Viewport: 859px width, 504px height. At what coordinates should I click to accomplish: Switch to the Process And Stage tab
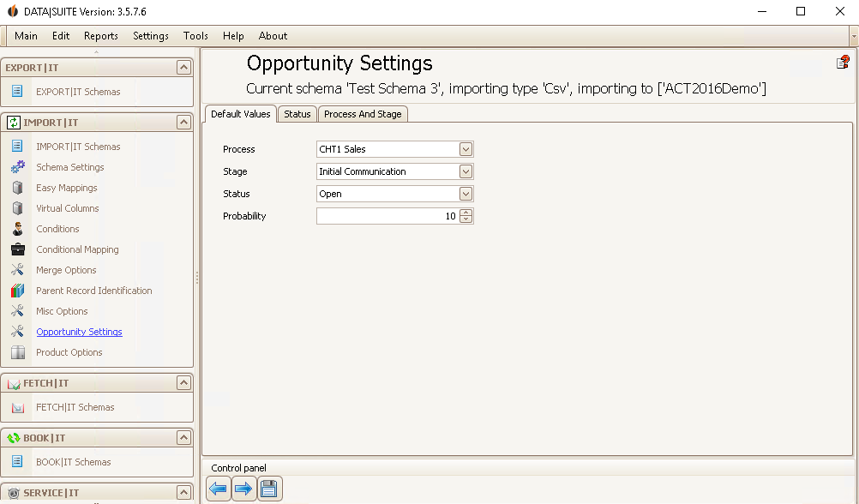(x=363, y=114)
